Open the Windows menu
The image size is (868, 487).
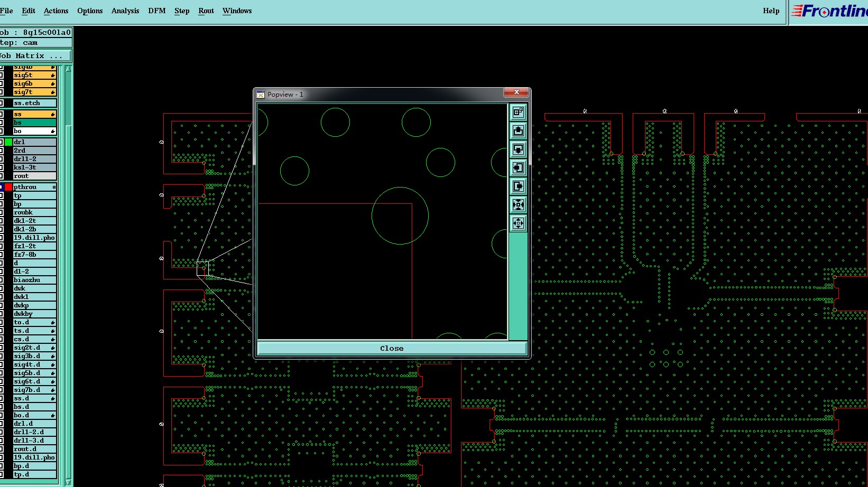pos(237,11)
